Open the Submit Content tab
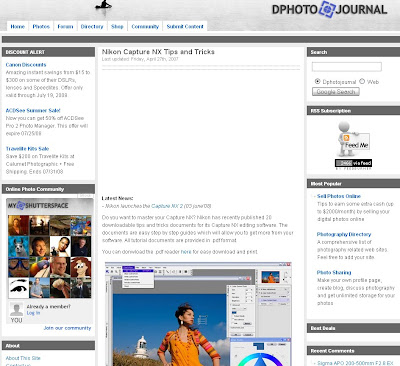 coord(185,26)
